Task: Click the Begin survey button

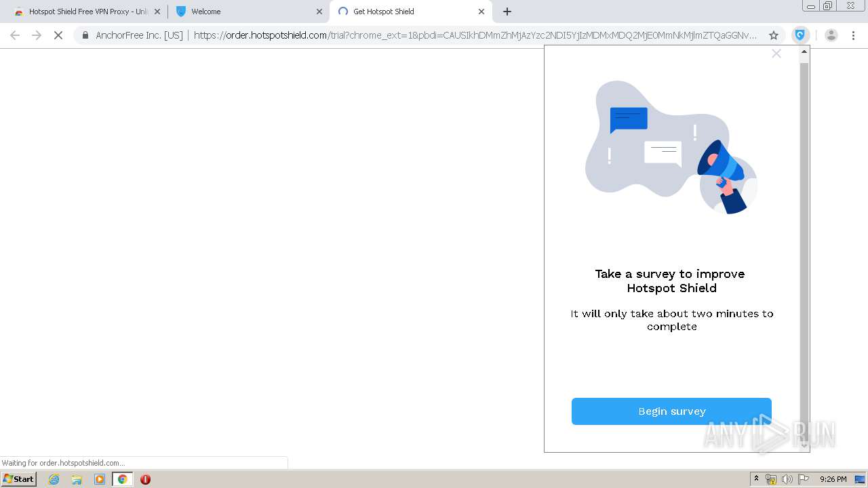Action: pyautogui.click(x=671, y=411)
